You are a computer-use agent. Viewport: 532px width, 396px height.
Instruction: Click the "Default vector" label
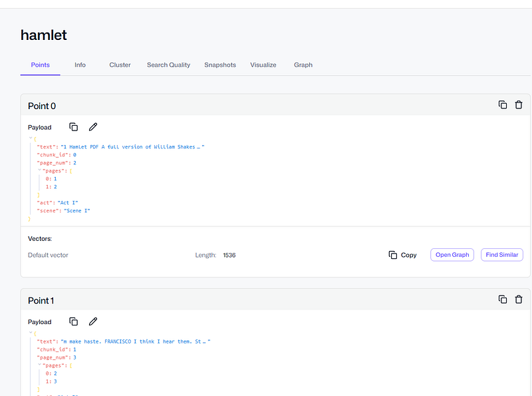[48, 255]
